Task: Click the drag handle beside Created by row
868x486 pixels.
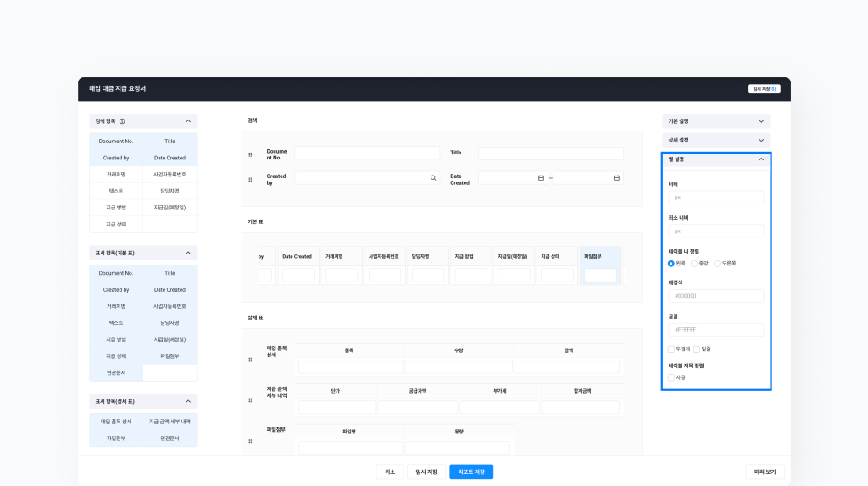Action: click(250, 179)
